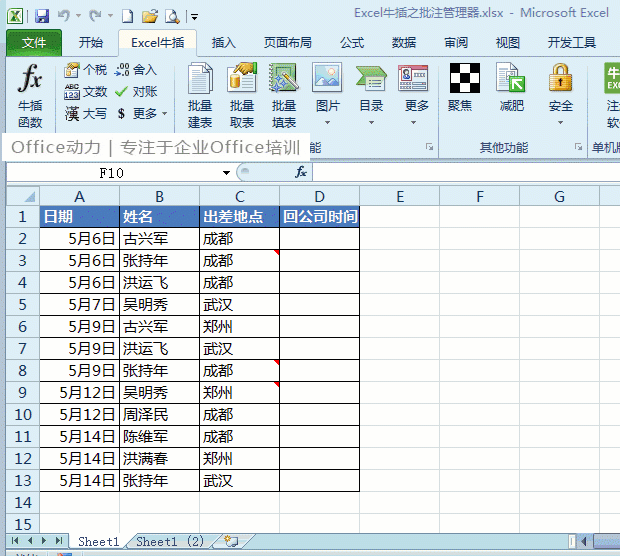Click the 对账 checkmark tool
The image size is (620, 556).
tap(136, 92)
